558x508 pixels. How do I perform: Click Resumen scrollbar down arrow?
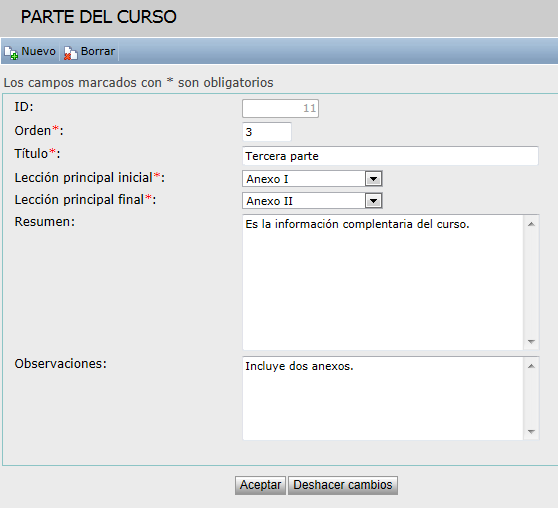coord(531,341)
